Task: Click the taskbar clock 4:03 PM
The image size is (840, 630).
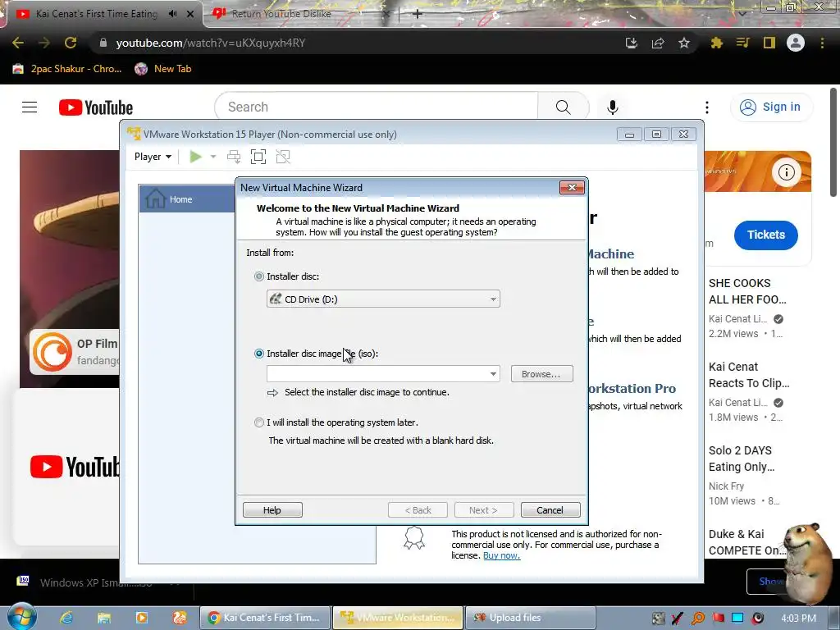Action: pos(798,618)
